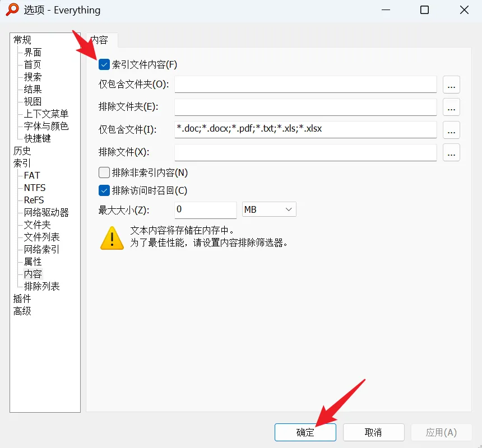Click the 取消 button
482x448 pixels.
click(x=373, y=432)
